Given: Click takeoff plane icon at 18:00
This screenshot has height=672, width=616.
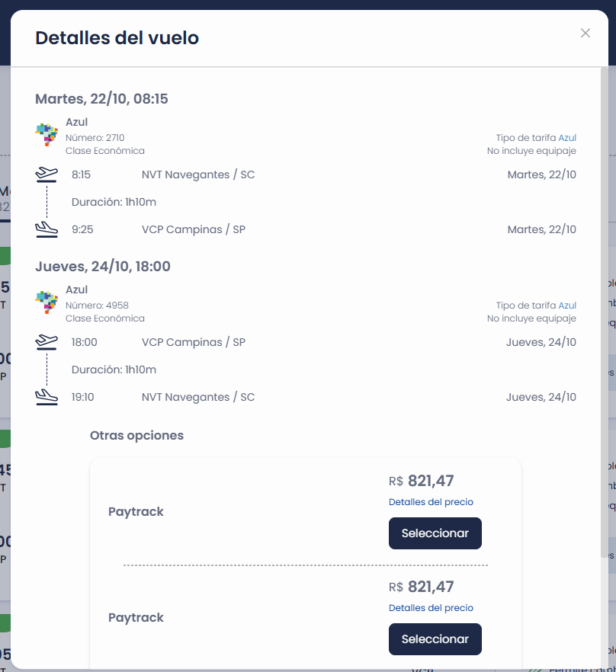Looking at the screenshot, I should (47, 342).
